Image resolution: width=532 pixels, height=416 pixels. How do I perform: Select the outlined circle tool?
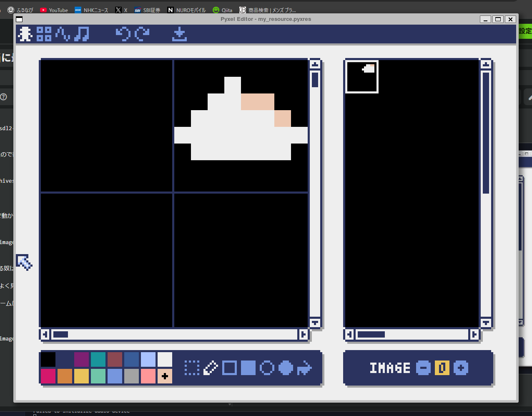[x=266, y=368]
